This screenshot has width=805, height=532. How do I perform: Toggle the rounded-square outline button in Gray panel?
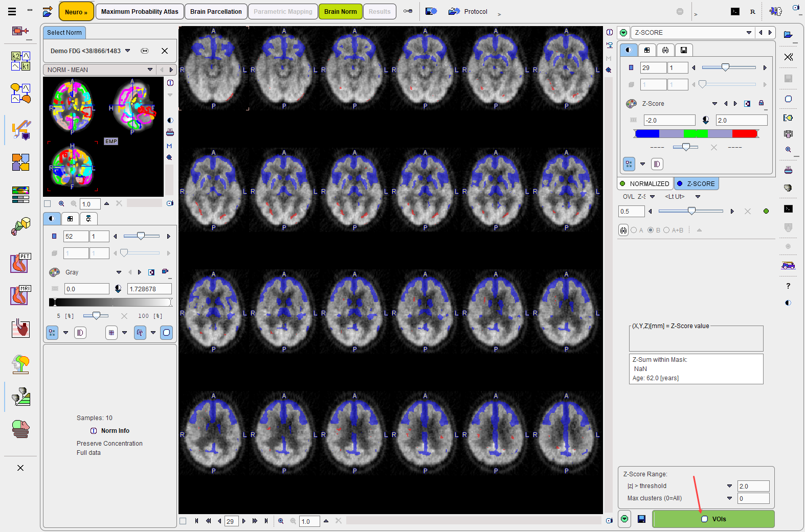pyautogui.click(x=166, y=333)
